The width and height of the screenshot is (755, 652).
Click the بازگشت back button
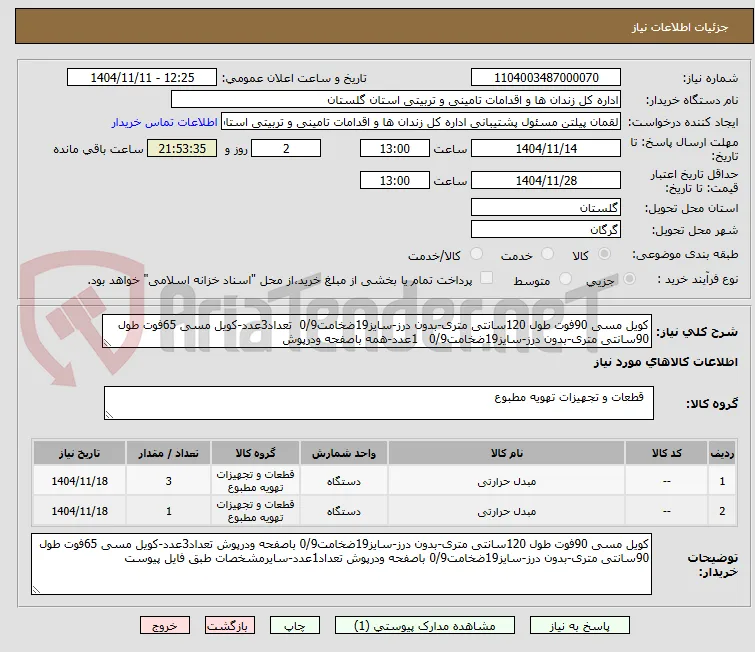point(230,626)
